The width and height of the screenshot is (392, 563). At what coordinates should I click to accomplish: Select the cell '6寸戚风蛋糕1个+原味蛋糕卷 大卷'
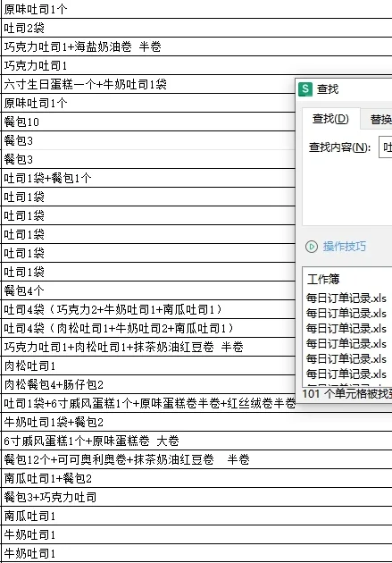coord(196,441)
